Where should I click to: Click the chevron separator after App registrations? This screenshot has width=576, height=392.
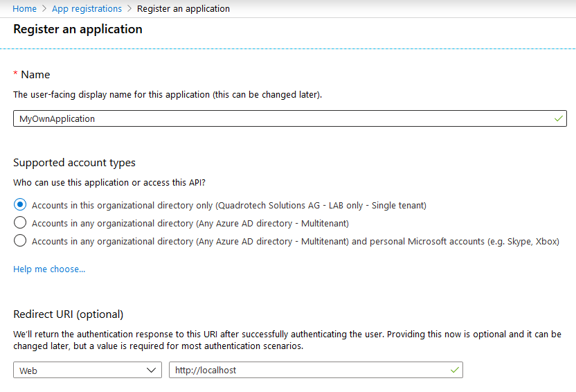click(129, 8)
